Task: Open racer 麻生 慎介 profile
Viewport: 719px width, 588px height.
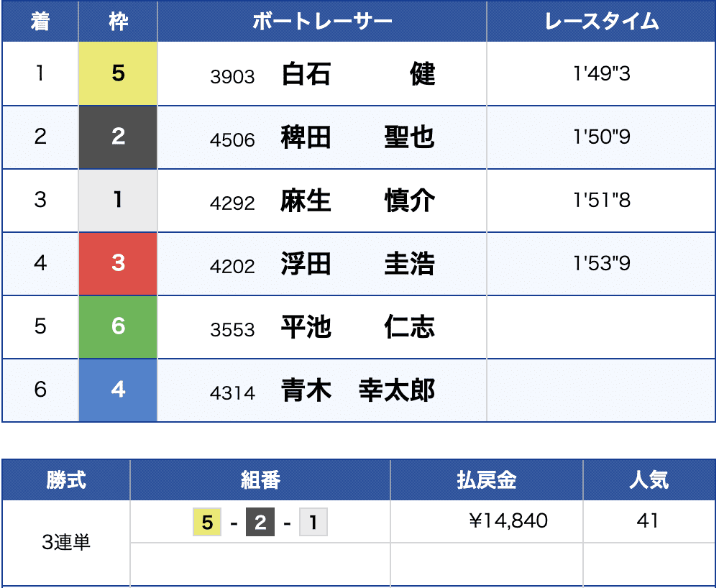Action: pos(358,201)
